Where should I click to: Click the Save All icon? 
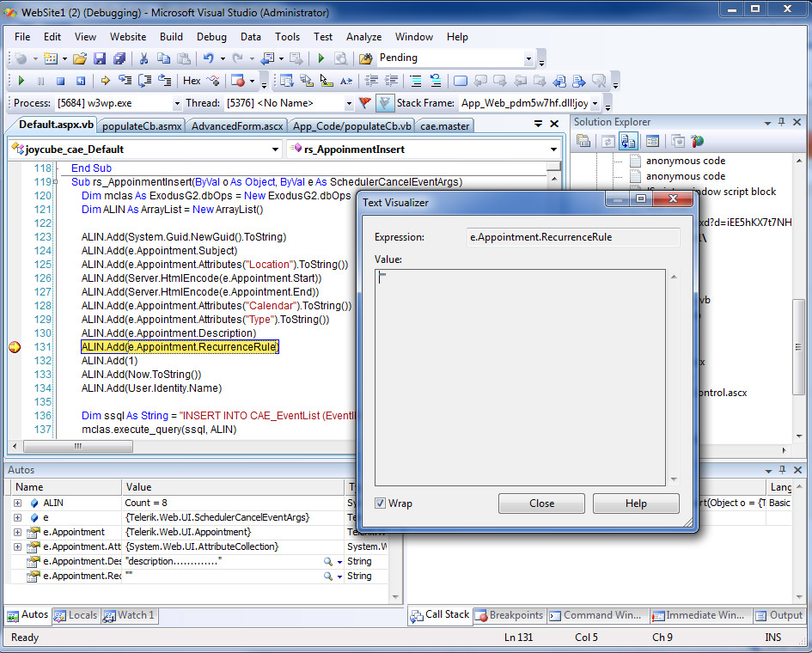pyautogui.click(x=119, y=58)
